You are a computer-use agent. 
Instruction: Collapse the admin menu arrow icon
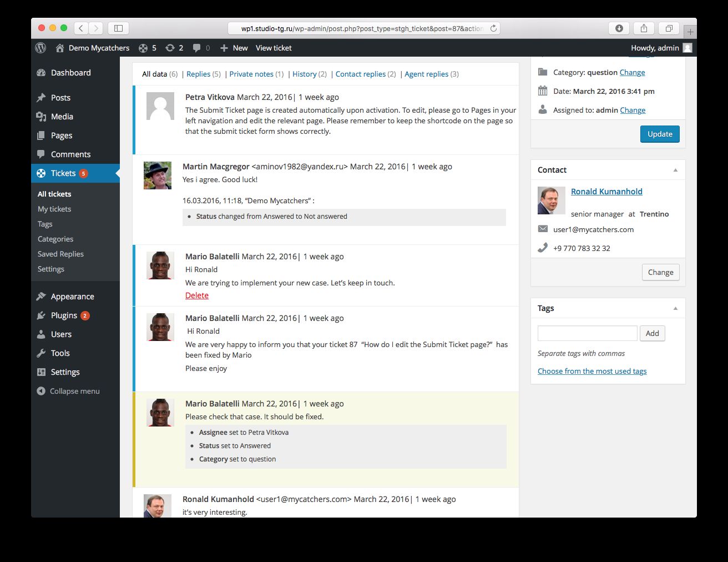point(41,391)
